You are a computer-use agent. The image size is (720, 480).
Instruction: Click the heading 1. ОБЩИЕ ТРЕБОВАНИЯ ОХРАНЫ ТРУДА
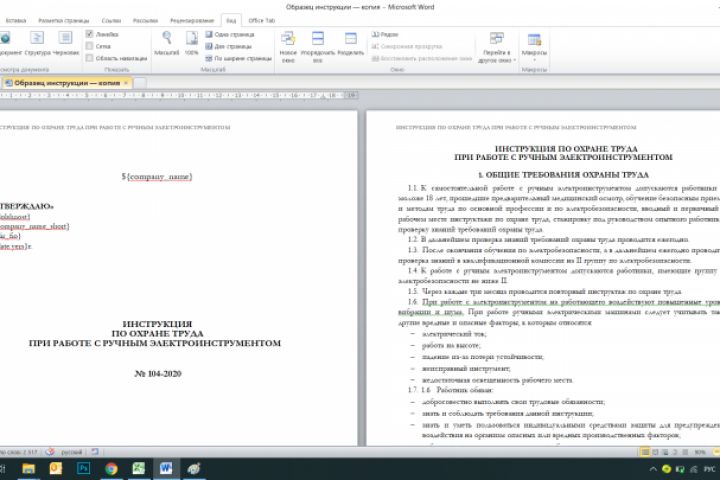click(x=563, y=175)
